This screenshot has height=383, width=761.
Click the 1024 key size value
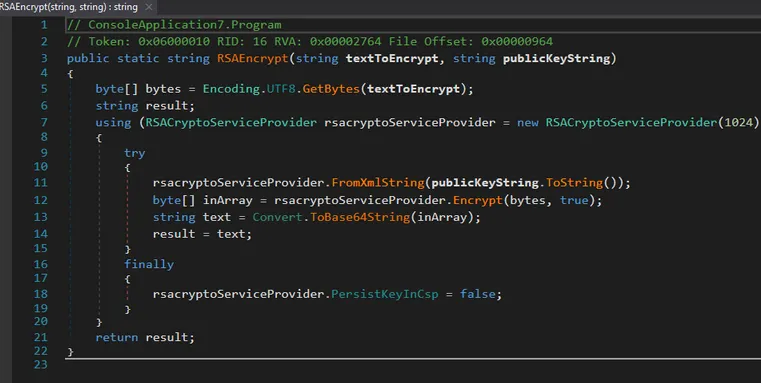point(738,122)
